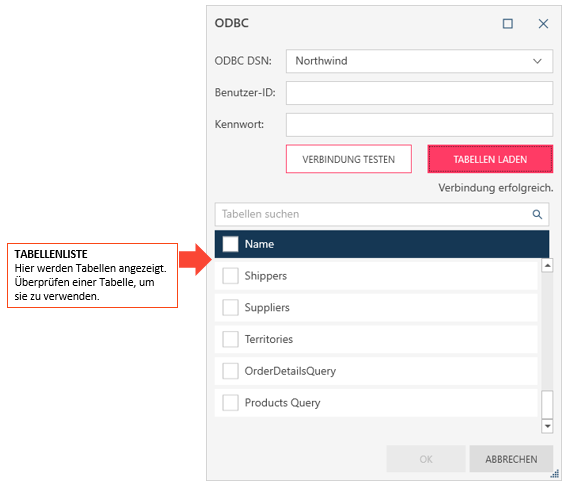This screenshot has width=569, height=492.
Task: Select the Products Query checkbox
Action: (230, 403)
